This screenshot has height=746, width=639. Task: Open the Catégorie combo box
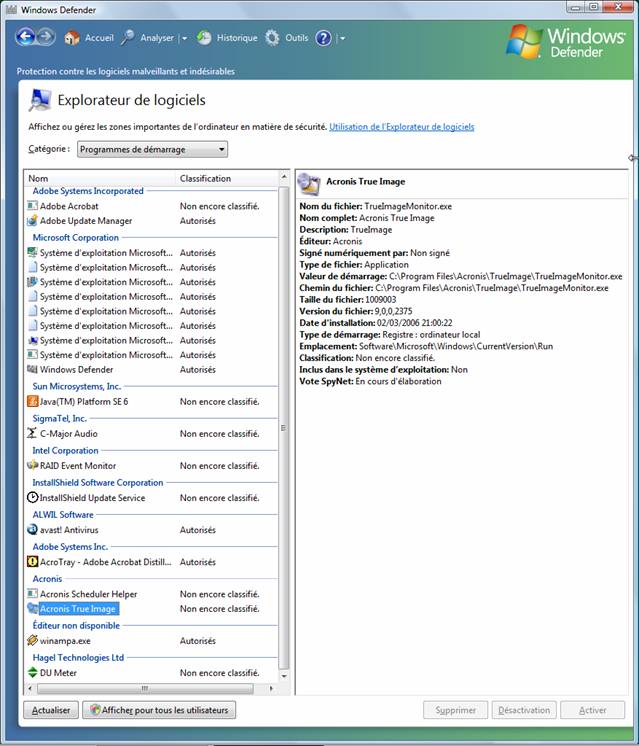[x=152, y=149]
